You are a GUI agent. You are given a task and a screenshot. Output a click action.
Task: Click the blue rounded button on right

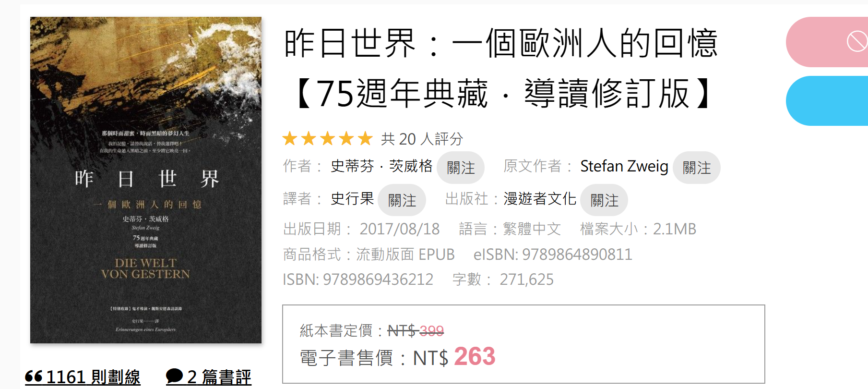[x=827, y=101]
